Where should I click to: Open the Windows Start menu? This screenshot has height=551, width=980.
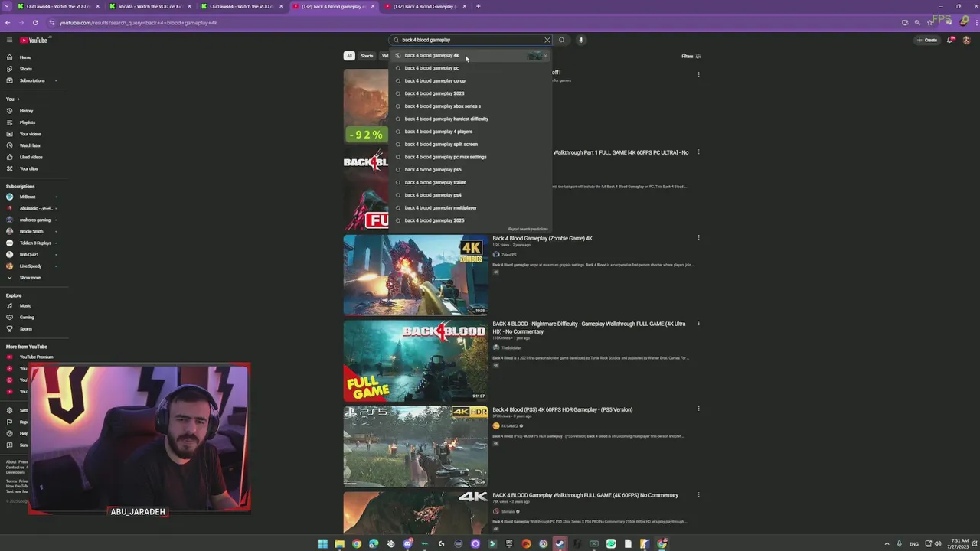[x=322, y=543]
